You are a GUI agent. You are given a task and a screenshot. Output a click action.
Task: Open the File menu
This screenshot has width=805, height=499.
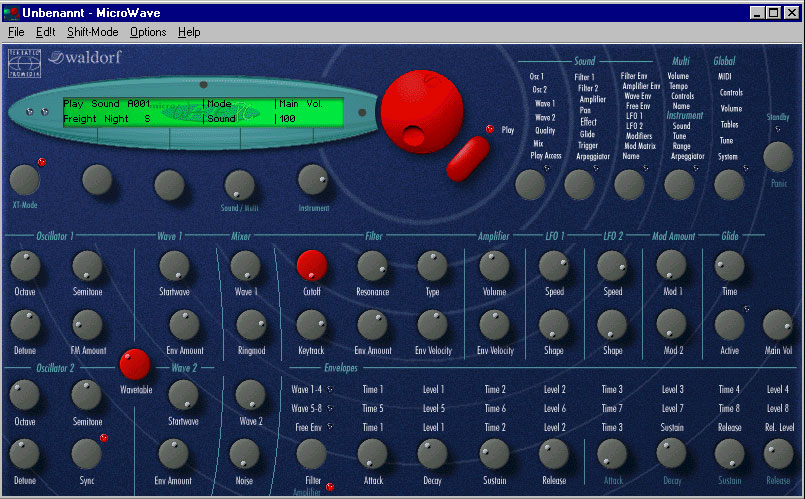coord(16,32)
